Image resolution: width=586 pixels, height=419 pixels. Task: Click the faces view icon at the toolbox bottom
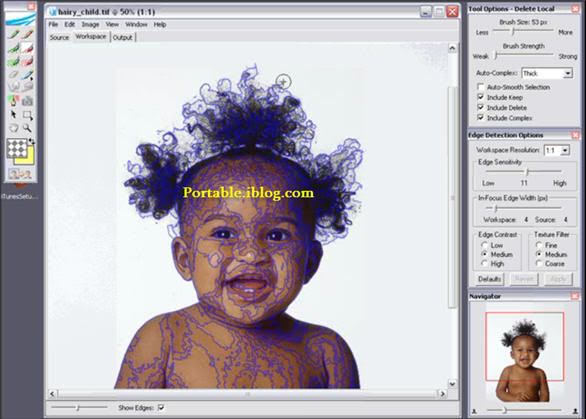21,173
